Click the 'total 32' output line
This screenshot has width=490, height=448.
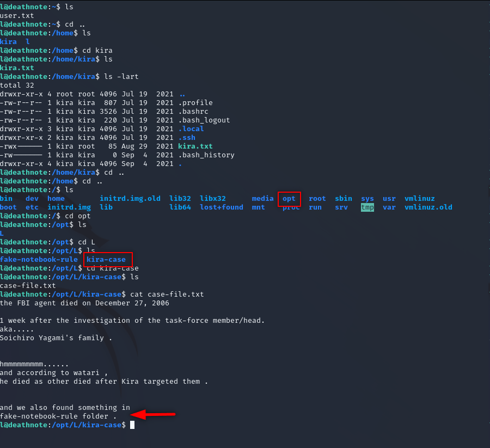[17, 85]
